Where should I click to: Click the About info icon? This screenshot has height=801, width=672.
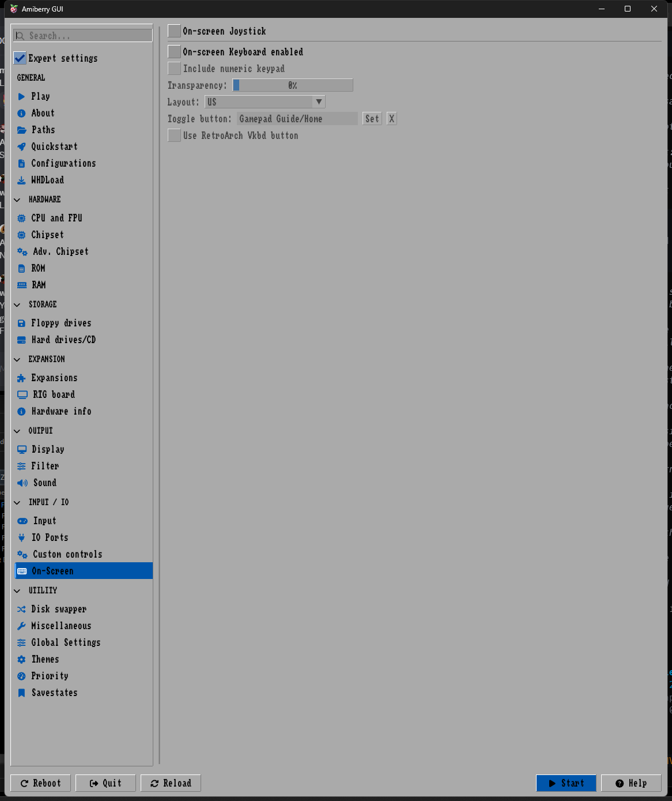(x=21, y=114)
